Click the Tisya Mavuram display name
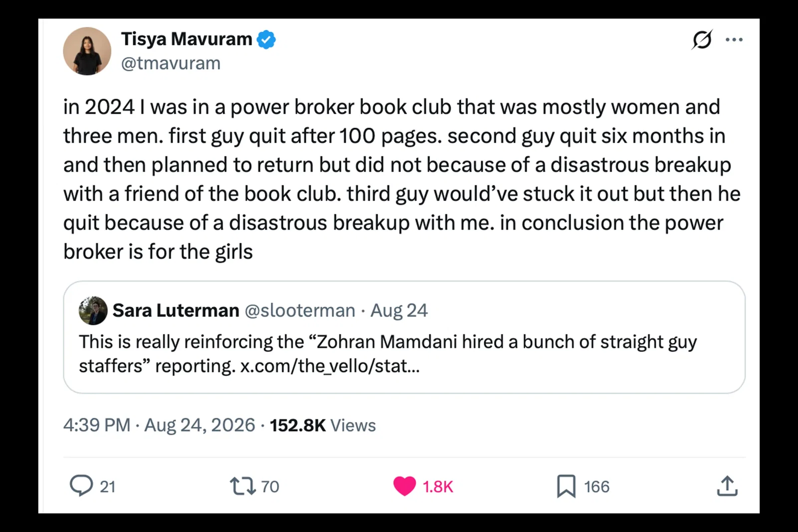 click(187, 39)
